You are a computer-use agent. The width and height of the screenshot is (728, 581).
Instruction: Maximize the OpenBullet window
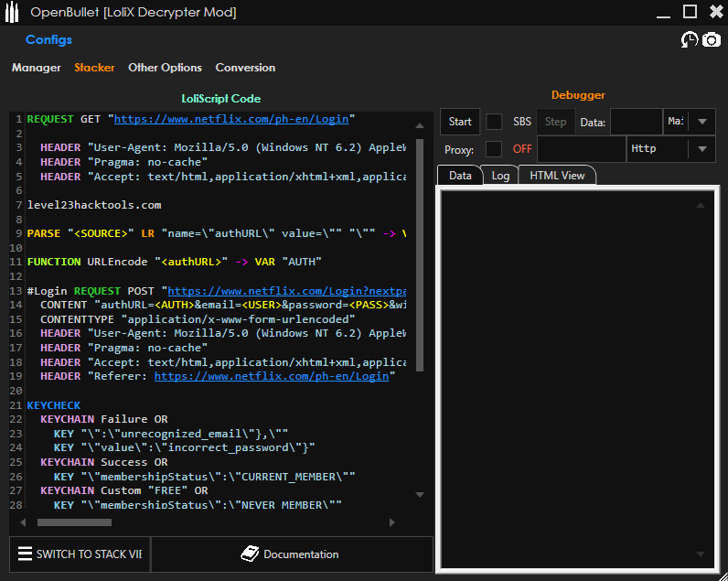click(x=690, y=12)
